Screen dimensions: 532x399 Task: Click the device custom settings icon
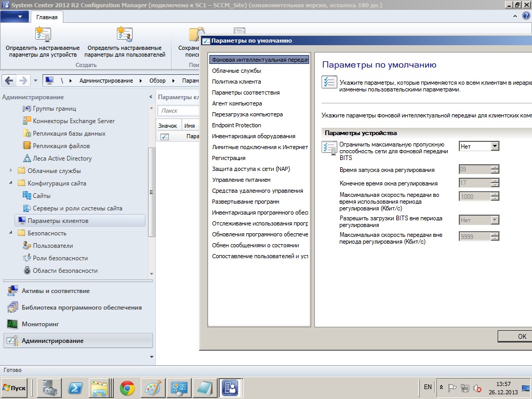point(43,34)
